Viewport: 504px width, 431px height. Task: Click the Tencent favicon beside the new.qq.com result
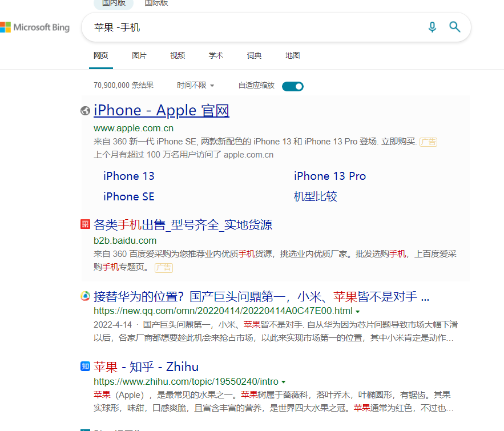(x=85, y=296)
